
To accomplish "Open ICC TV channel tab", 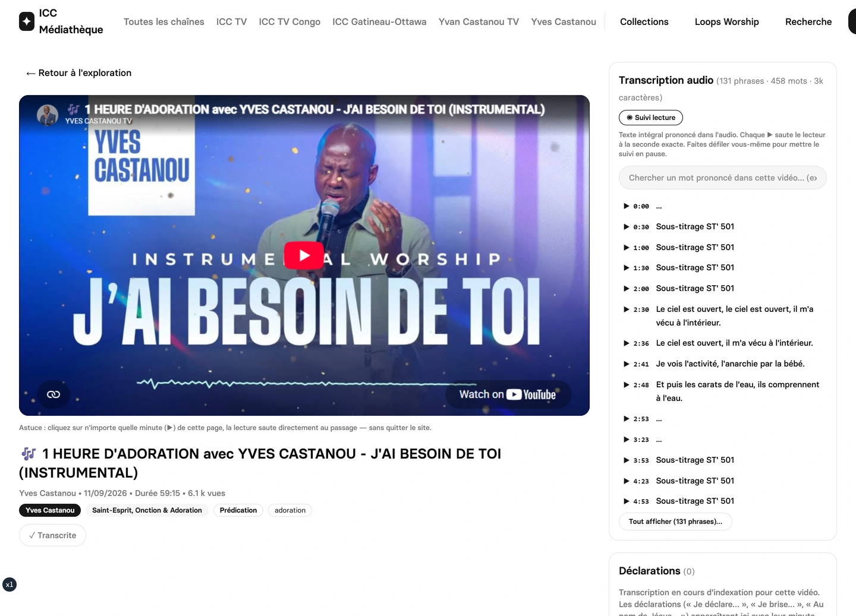I will 231,21.
